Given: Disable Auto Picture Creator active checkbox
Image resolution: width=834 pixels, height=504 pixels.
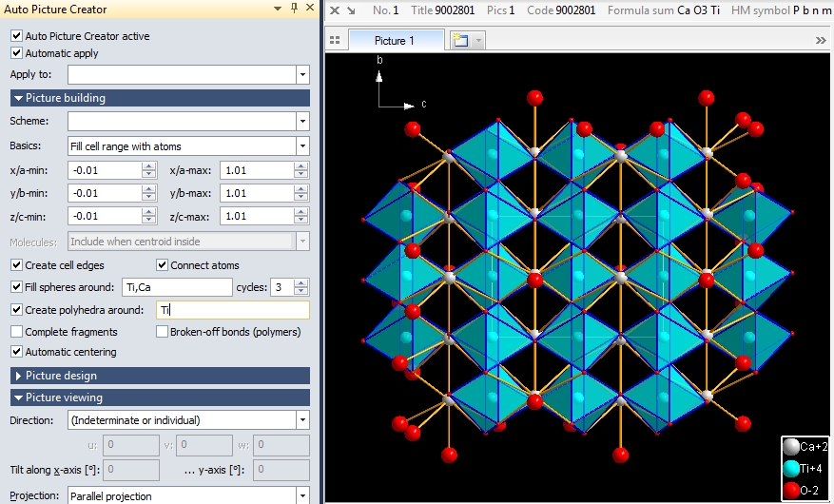Looking at the screenshot, I should coord(17,36).
